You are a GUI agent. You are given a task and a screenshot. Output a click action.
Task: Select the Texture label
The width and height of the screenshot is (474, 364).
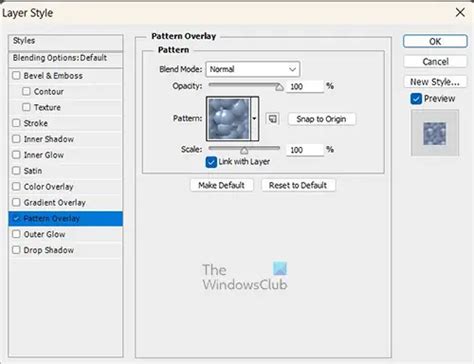point(47,107)
